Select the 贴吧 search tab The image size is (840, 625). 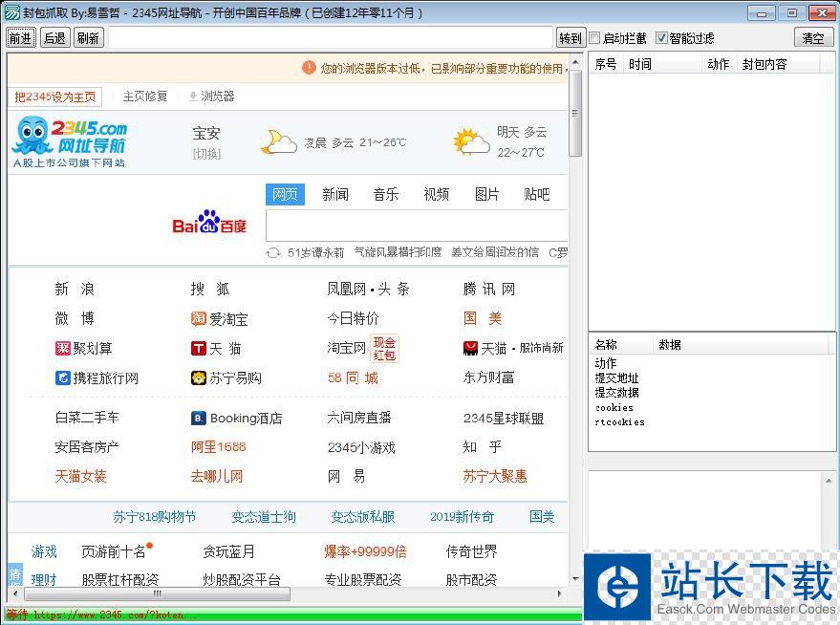[537, 194]
